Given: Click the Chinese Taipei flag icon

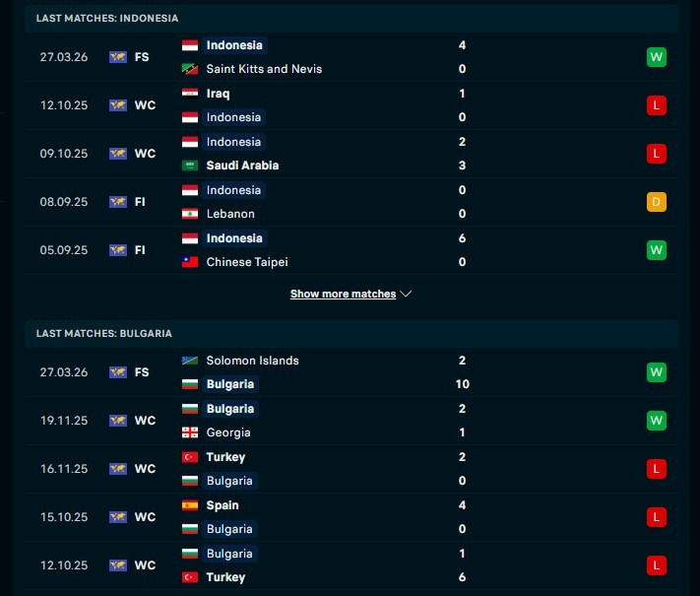Looking at the screenshot, I should [190, 262].
